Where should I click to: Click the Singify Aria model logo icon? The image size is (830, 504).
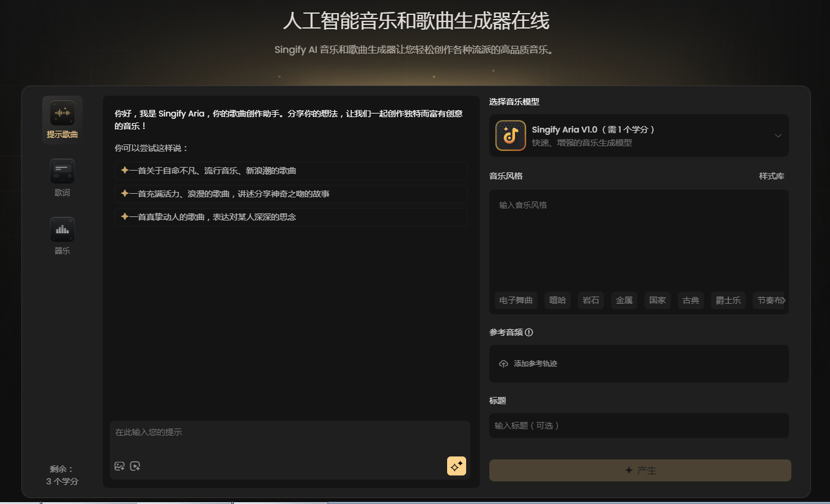[x=510, y=136]
